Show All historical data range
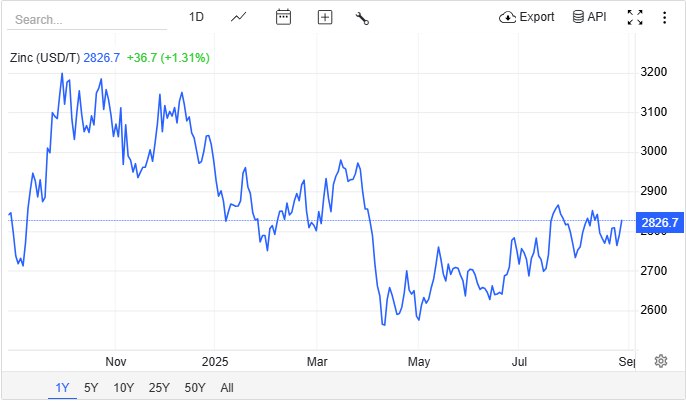Image resolution: width=686 pixels, height=401 pixels. pyautogui.click(x=227, y=388)
